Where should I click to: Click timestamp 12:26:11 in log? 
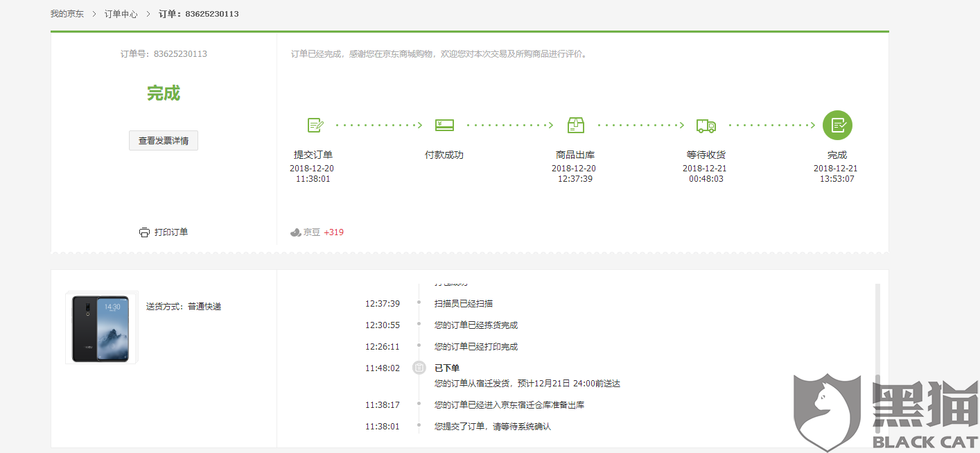click(383, 347)
